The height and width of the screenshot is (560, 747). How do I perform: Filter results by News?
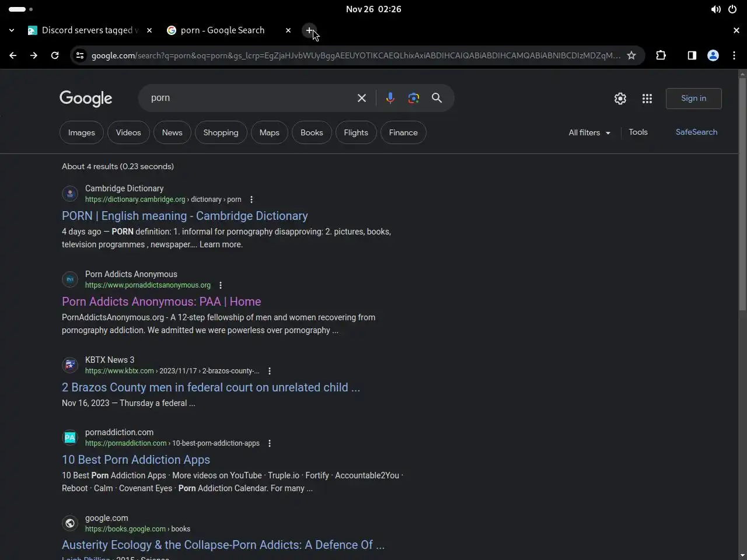pyautogui.click(x=172, y=132)
